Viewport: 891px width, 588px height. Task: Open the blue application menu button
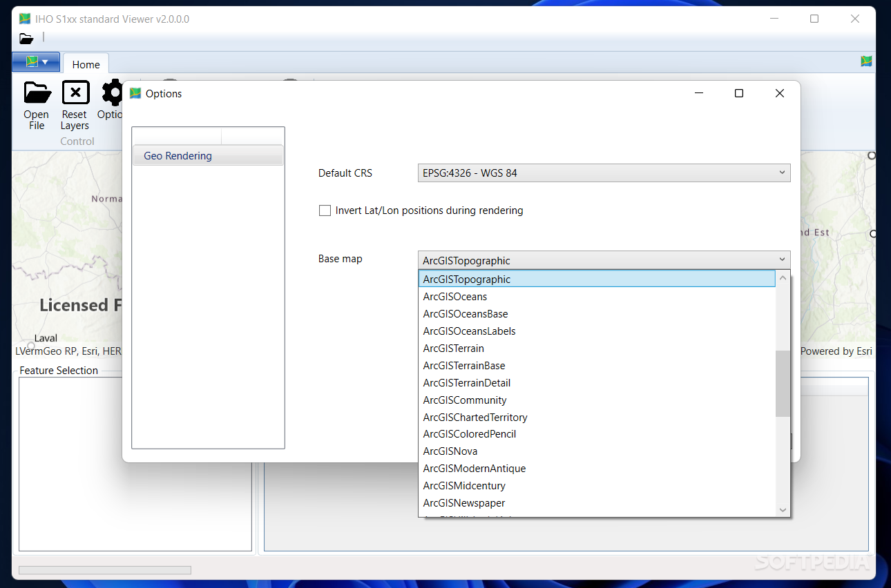point(36,62)
